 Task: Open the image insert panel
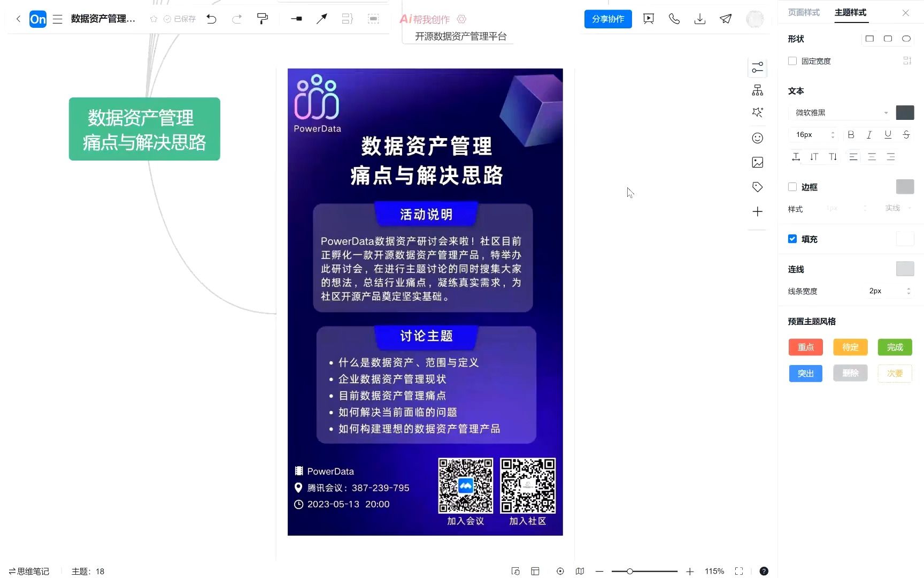(x=757, y=162)
